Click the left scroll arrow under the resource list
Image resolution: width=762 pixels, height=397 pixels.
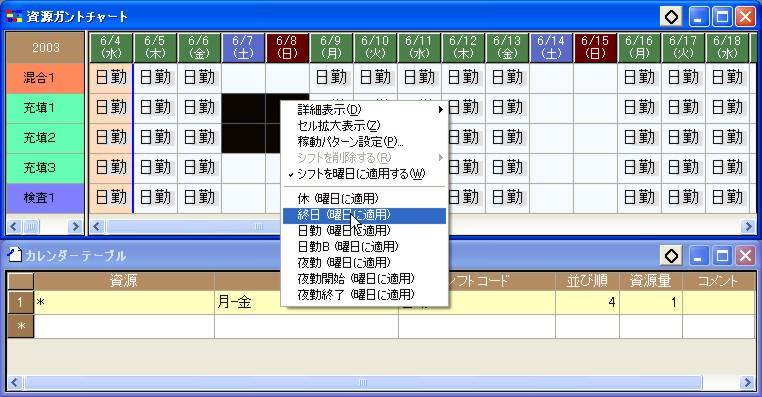(13, 226)
